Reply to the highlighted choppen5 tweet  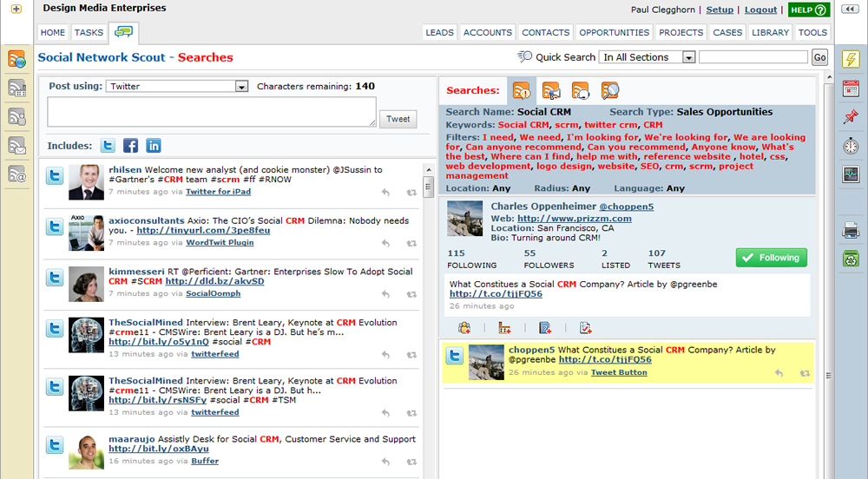point(779,373)
